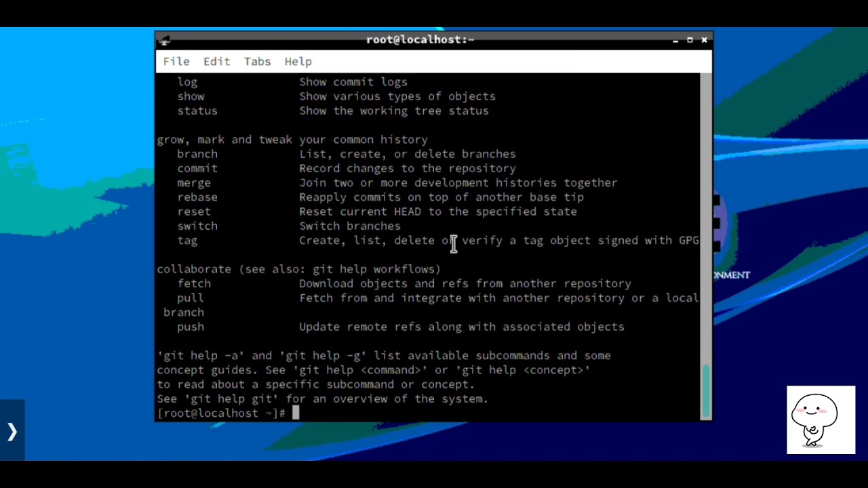
Task: Open the Edit menu
Action: [x=217, y=62]
